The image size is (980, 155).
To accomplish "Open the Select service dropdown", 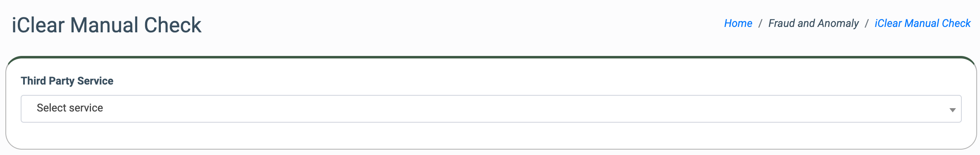I will pyautogui.click(x=491, y=109).
